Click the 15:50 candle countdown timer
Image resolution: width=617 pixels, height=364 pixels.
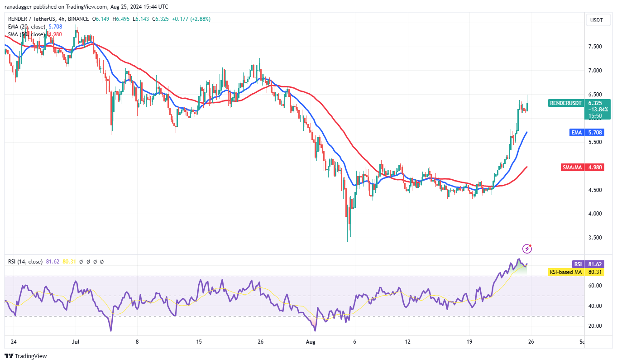coord(595,116)
